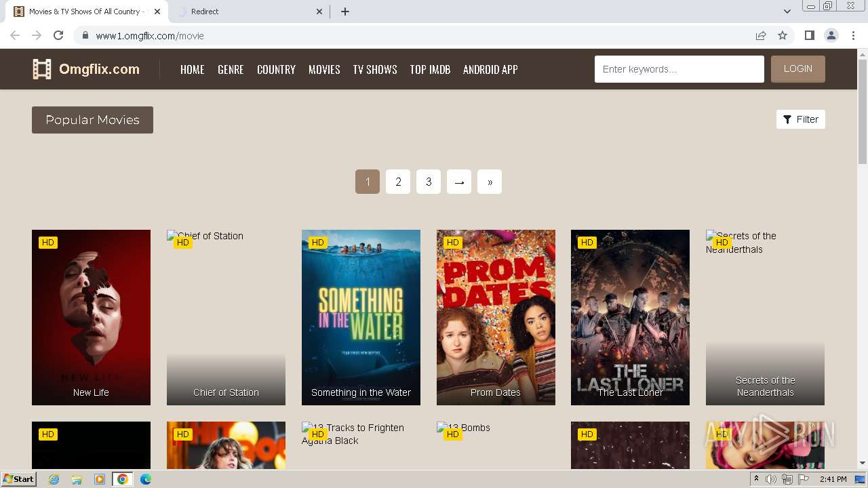Reload the page with the refresh icon
The width and height of the screenshot is (868, 488).
(x=58, y=35)
